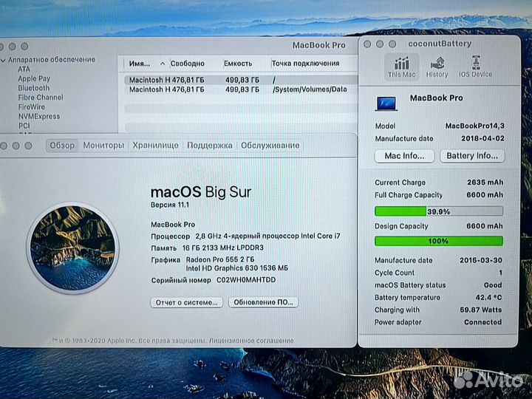Click Свободно column header
The height and width of the screenshot is (399, 532).
(187, 64)
